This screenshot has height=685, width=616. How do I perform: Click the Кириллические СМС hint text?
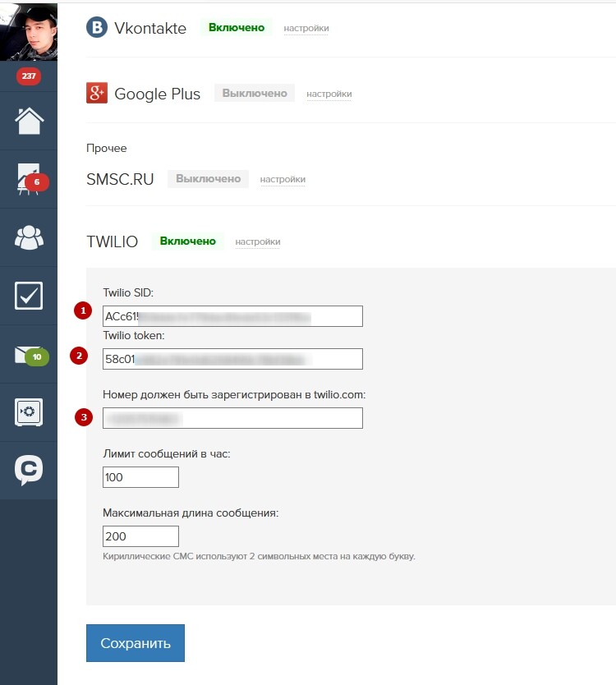click(259, 557)
